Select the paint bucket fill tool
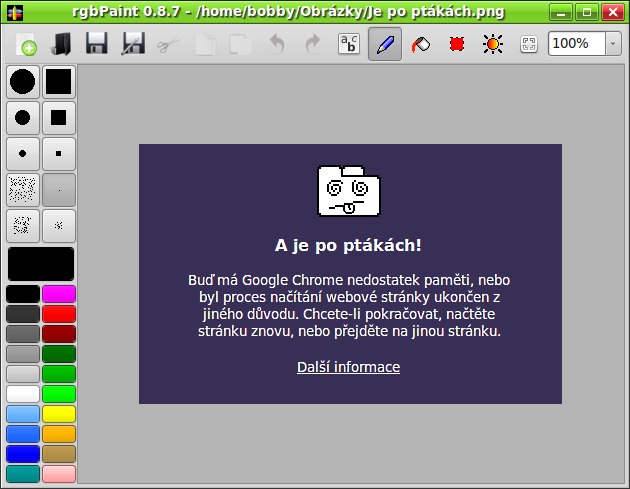630x489 pixels. (x=421, y=44)
